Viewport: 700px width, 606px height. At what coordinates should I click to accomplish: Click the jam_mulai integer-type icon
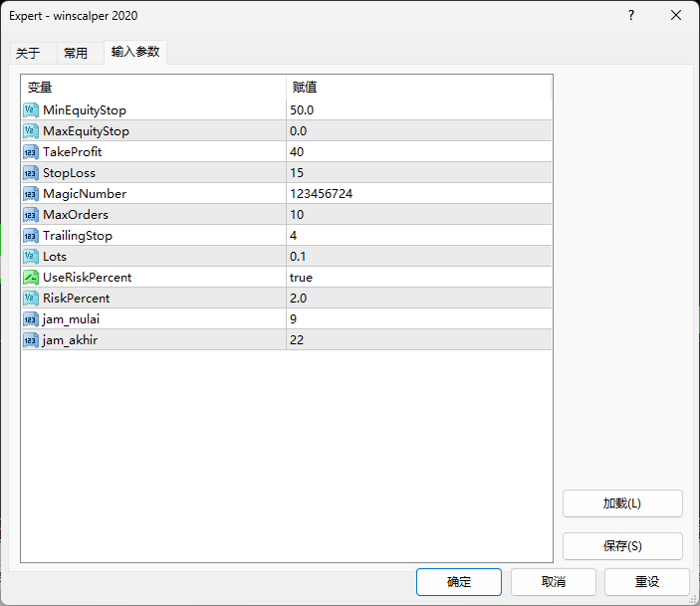click(30, 318)
